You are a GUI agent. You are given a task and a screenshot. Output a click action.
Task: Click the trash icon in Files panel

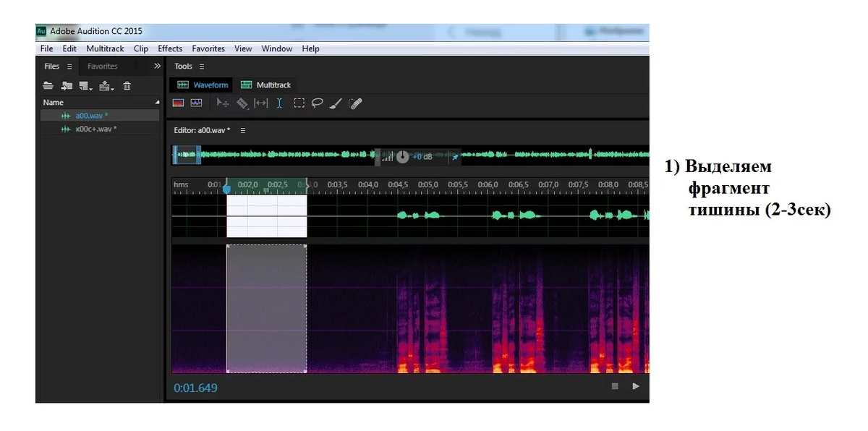(127, 85)
